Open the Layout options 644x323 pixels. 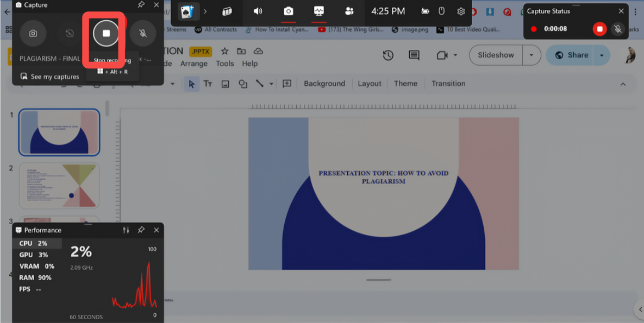click(x=369, y=84)
